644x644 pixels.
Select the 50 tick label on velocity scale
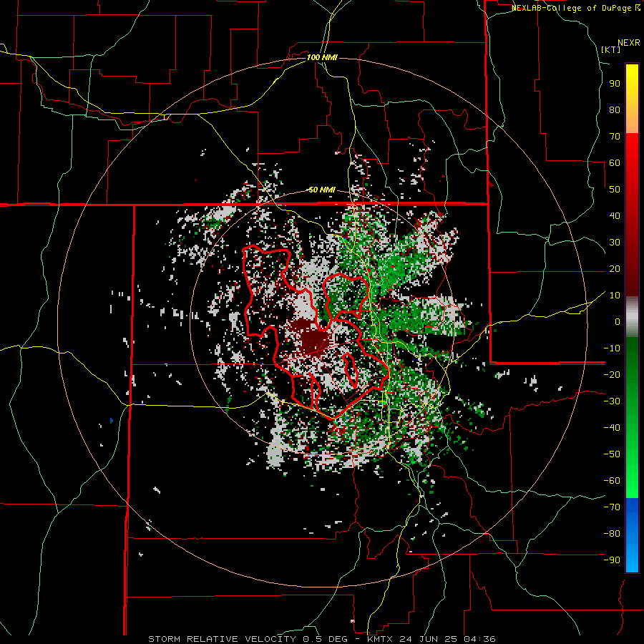click(615, 190)
